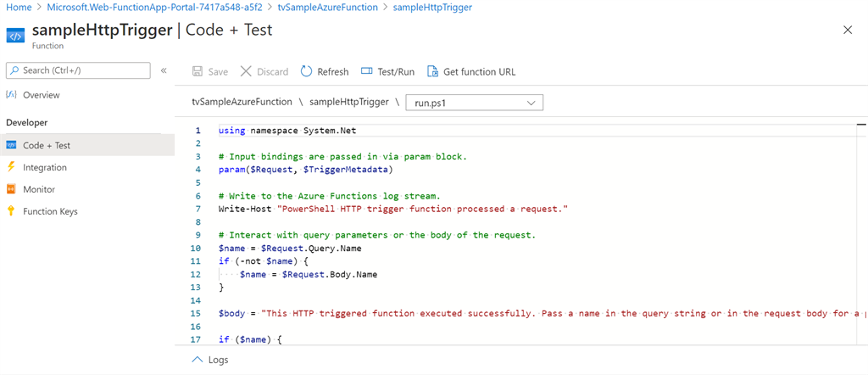Click the Input bindings comment line
The height and width of the screenshot is (375, 868).
click(342, 157)
